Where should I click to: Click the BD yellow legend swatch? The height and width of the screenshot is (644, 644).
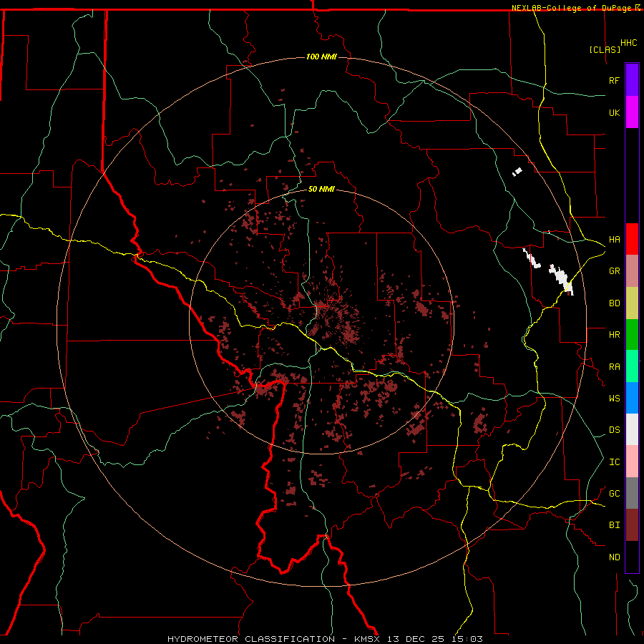pyautogui.click(x=632, y=303)
